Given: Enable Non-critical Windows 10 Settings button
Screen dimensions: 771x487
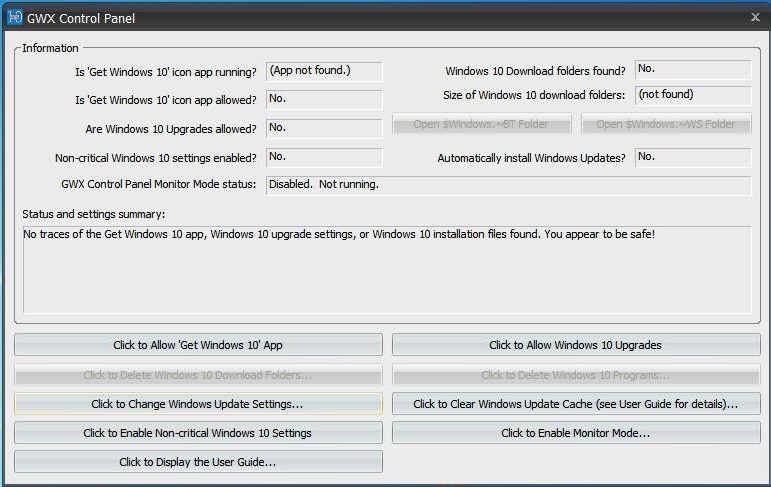Looking at the screenshot, I should click(x=198, y=433).
